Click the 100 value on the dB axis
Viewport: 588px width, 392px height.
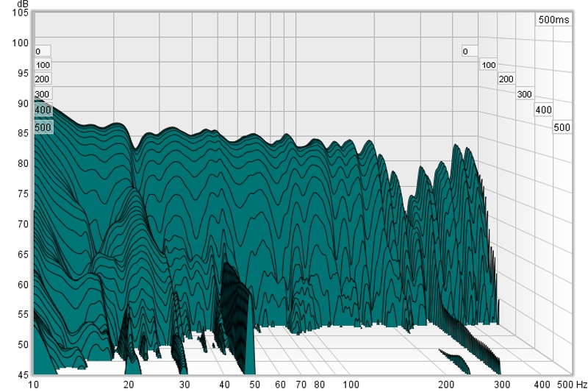click(21, 43)
